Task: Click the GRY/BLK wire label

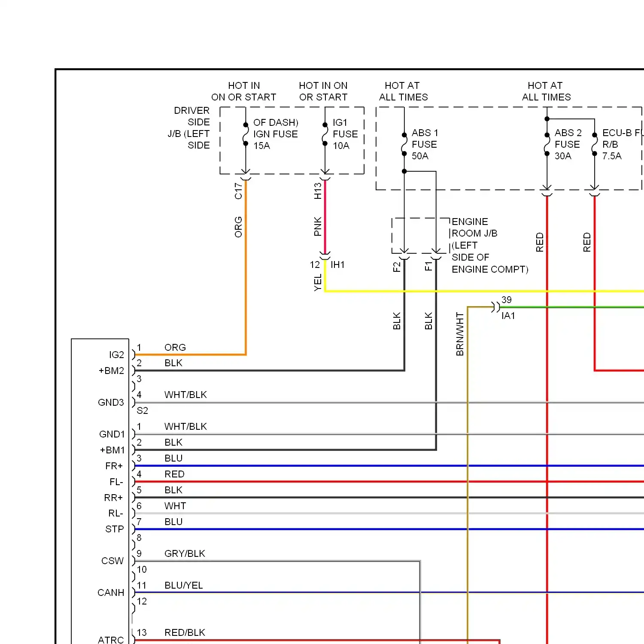Action: (185, 554)
